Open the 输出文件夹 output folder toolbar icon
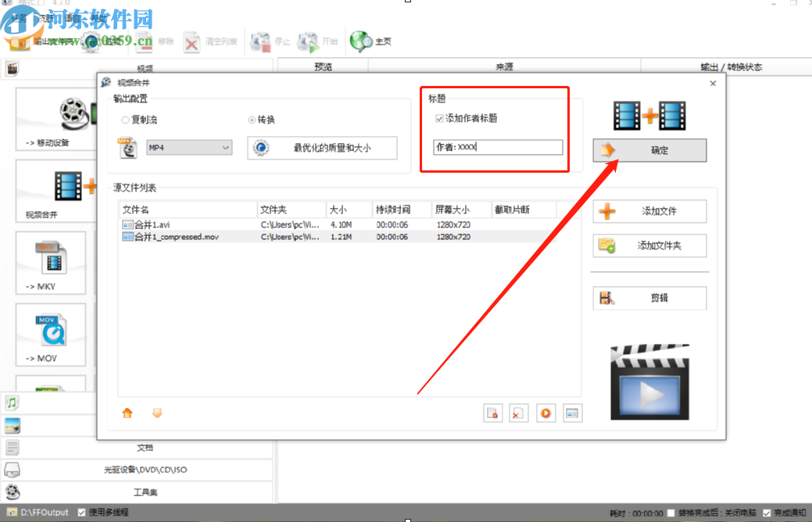 21,42
